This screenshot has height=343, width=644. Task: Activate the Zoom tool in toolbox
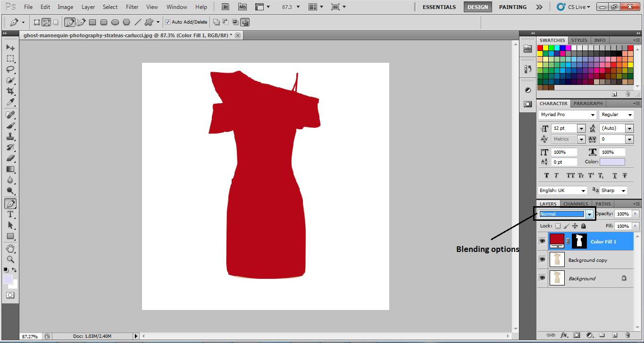click(x=10, y=259)
